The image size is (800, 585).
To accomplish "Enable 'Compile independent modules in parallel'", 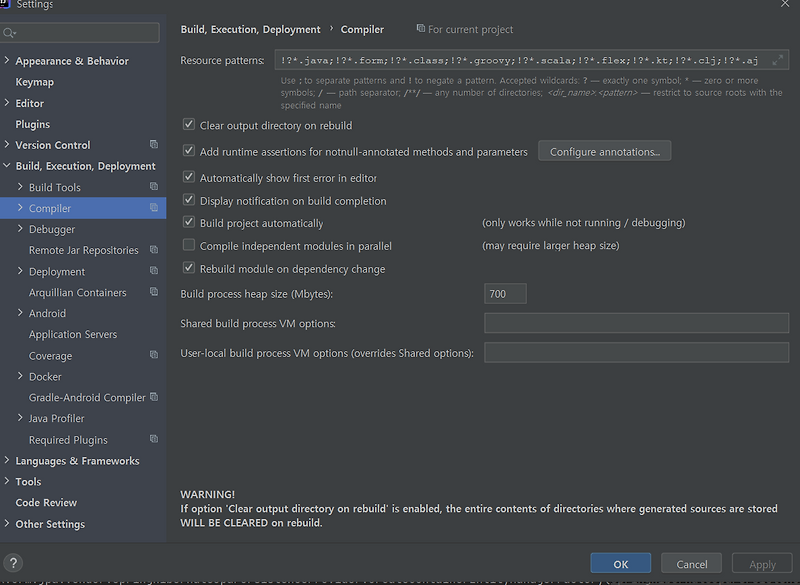I will pos(188,245).
